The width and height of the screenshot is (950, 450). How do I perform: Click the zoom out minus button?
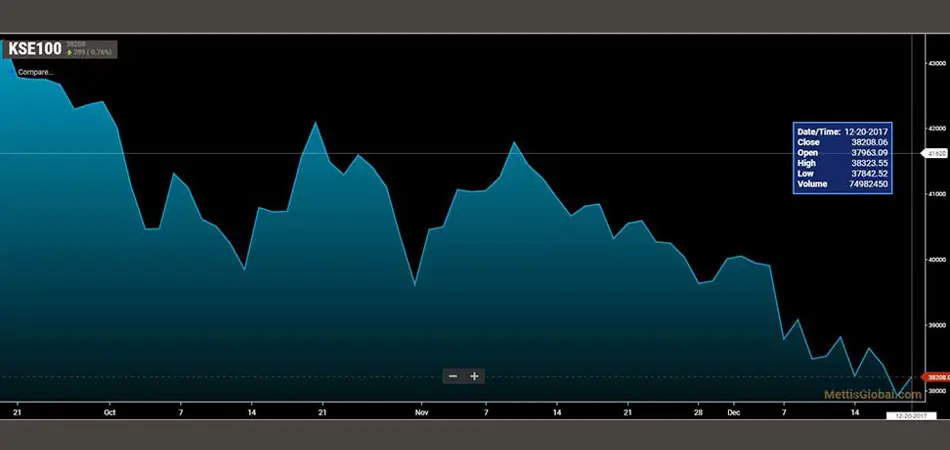[x=453, y=376]
